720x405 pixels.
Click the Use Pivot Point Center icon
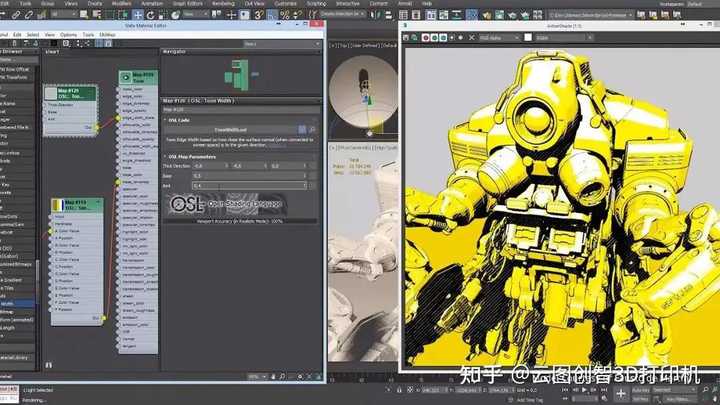point(216,15)
